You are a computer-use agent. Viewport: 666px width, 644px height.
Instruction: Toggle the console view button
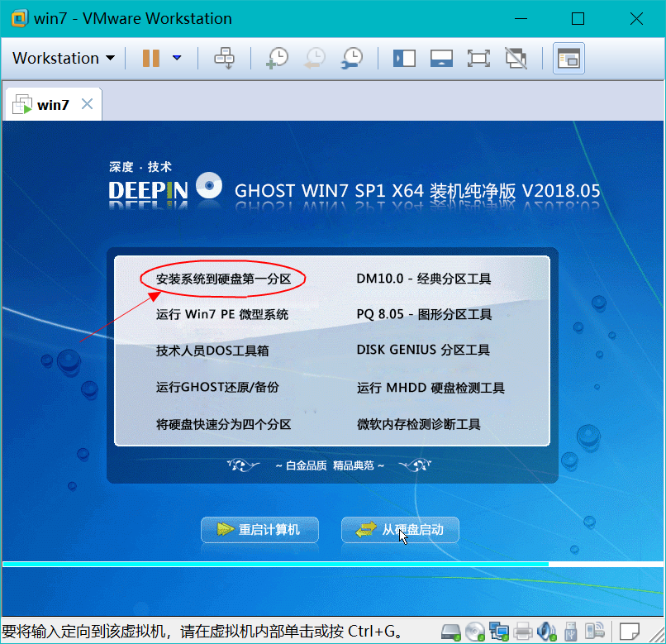point(568,58)
